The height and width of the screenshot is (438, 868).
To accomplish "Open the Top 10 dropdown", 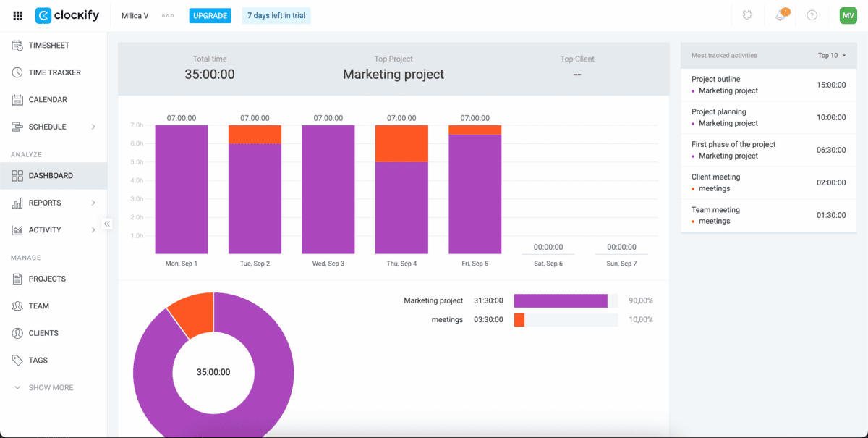I will (832, 56).
